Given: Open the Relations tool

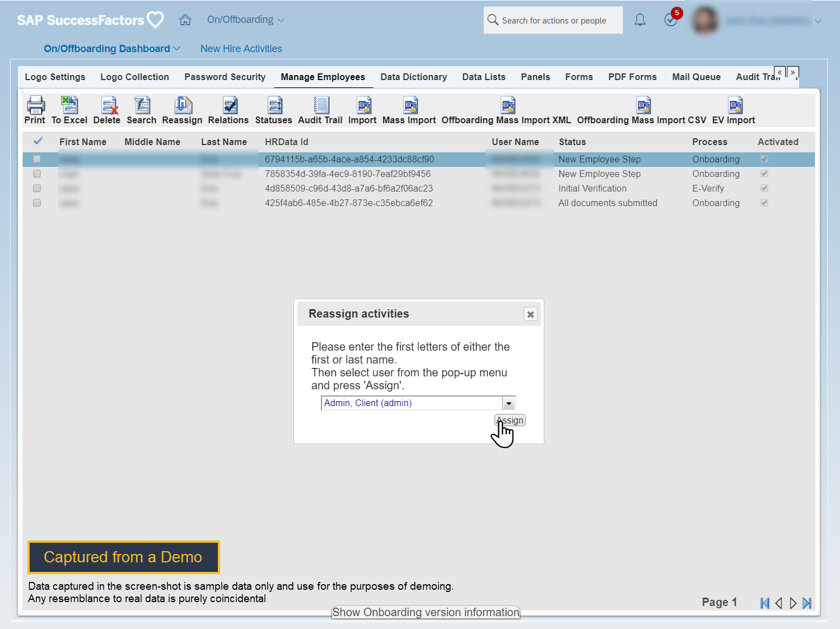Looking at the screenshot, I should (230, 105).
